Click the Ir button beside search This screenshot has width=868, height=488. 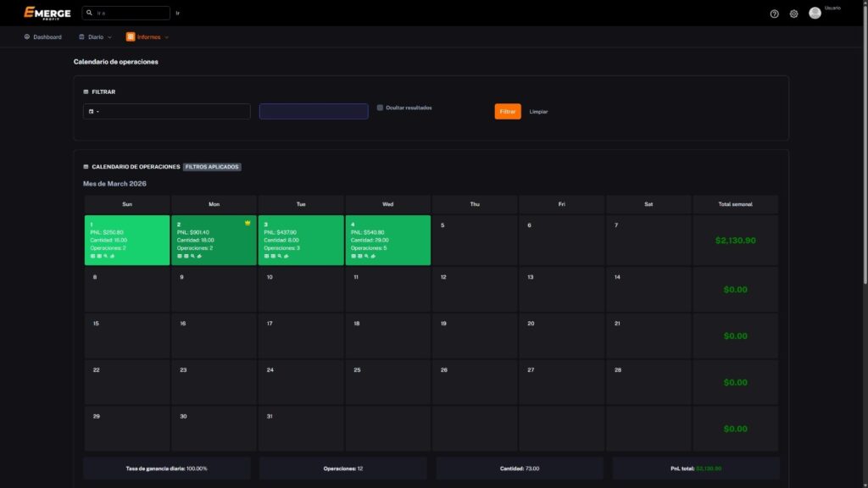177,14
